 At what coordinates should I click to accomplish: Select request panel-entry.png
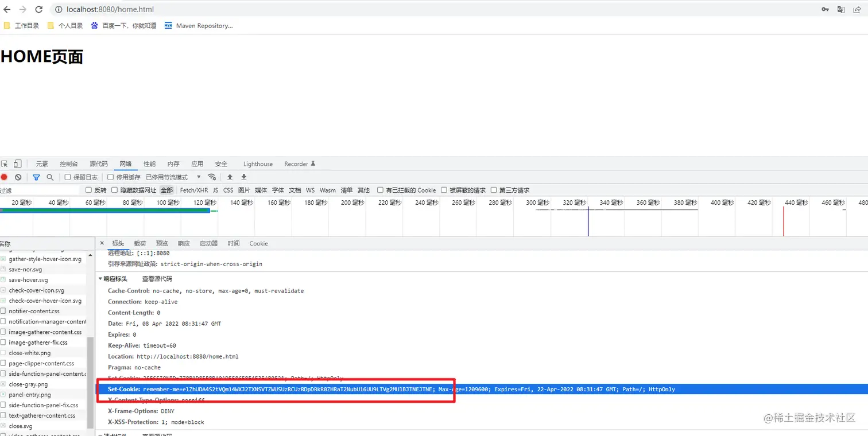click(30, 395)
